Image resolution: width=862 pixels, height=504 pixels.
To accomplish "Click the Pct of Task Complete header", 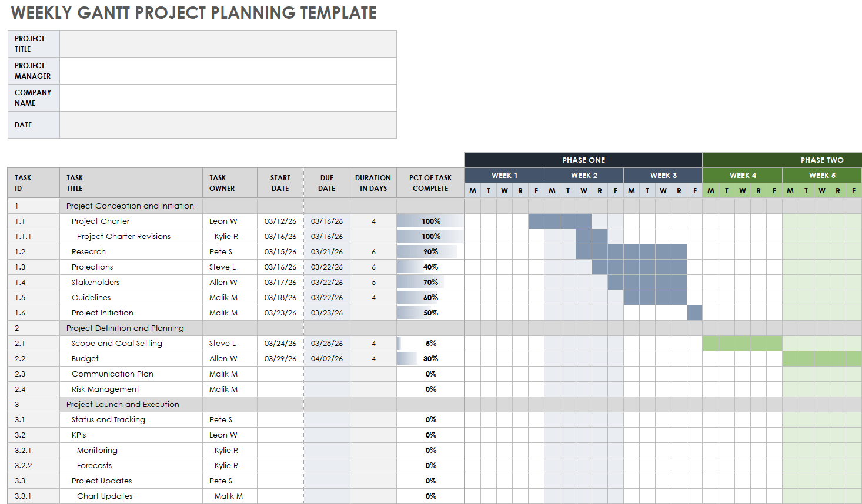I will (x=430, y=183).
